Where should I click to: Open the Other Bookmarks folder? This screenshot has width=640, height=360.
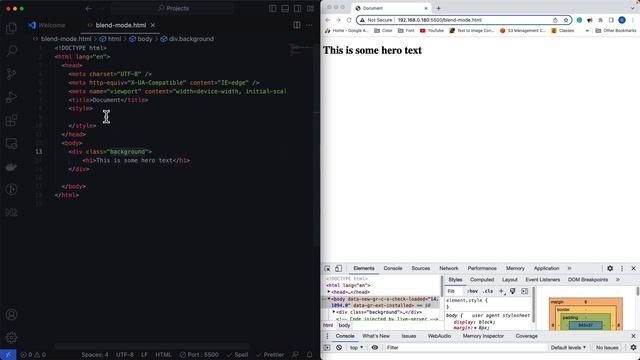(616, 31)
